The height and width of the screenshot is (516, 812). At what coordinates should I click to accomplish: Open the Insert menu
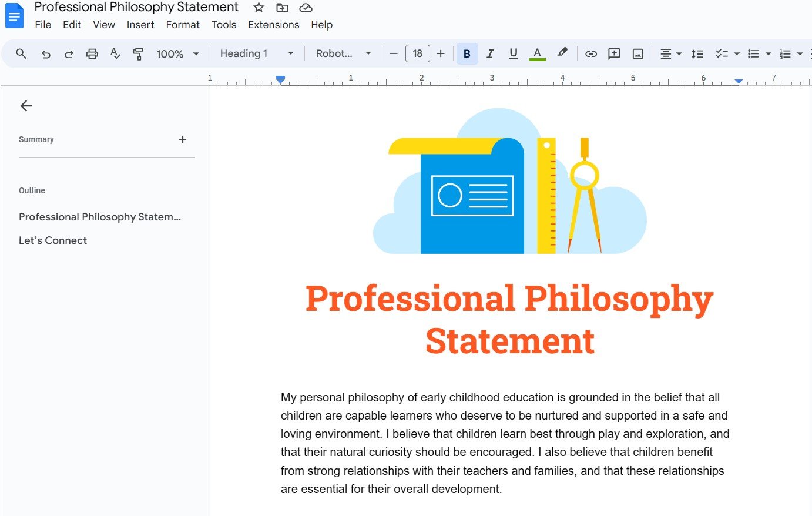coord(140,25)
